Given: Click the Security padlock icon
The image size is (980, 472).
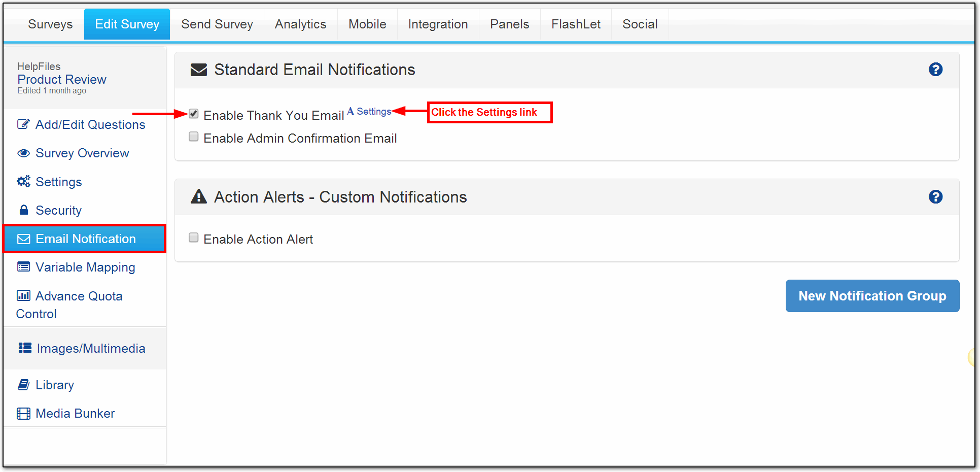Looking at the screenshot, I should (x=23, y=210).
